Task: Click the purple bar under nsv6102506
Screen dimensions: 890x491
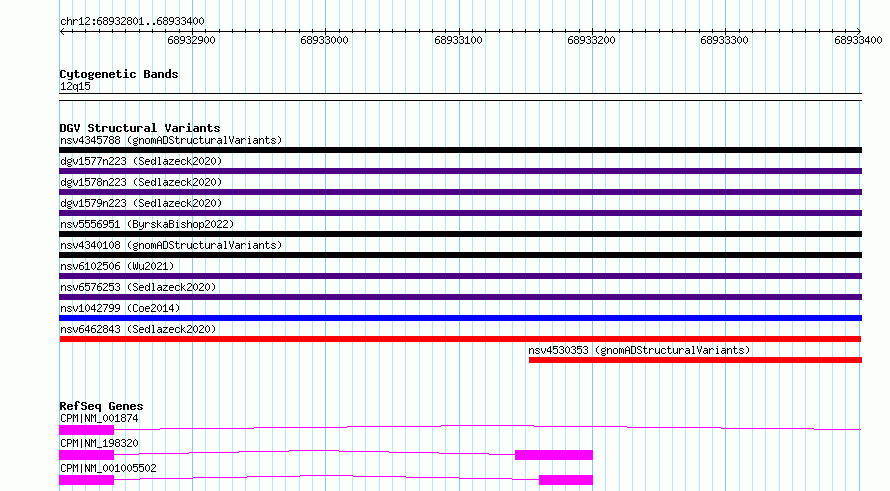Action: [460, 276]
